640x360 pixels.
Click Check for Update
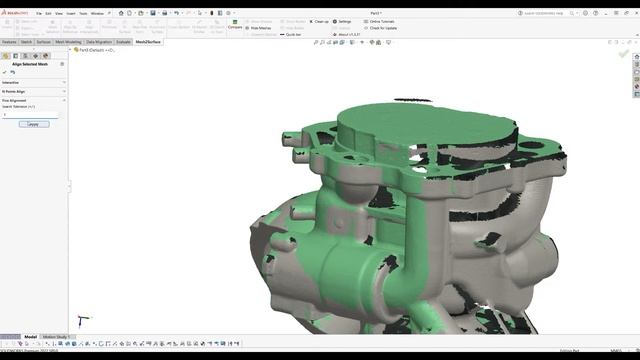[380, 28]
